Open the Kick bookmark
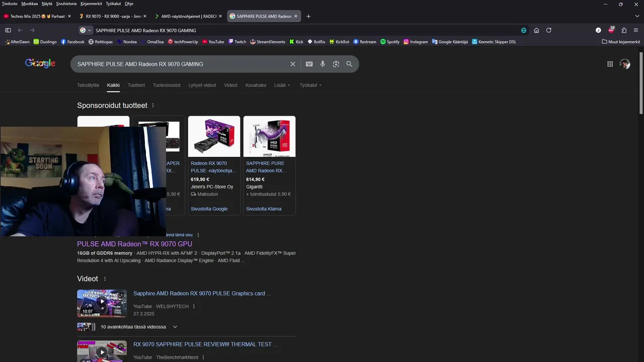Viewport: 644px width, 362px height. click(x=296, y=42)
